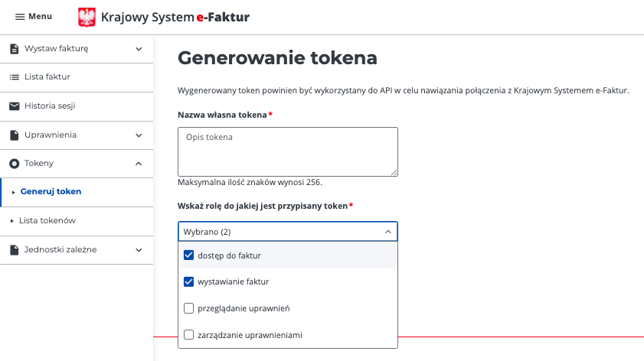Click the Polish eagle emblem logo
The height and width of the screenshot is (361, 644).
point(87,18)
